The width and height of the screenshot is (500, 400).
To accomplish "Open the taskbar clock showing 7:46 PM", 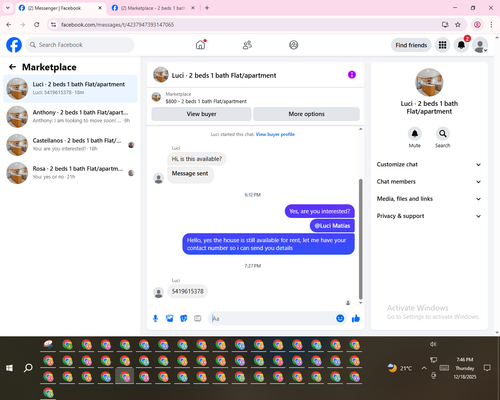I will coord(465,368).
